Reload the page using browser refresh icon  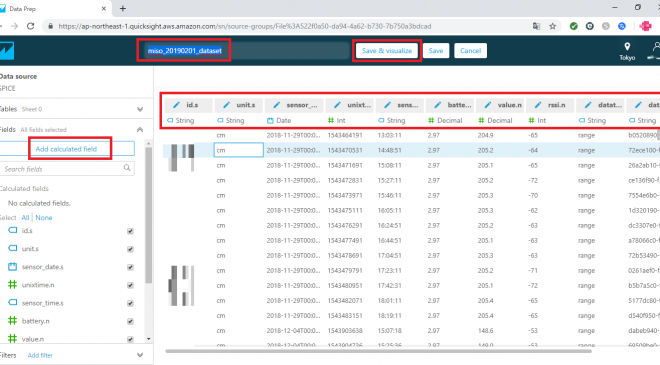pyautogui.click(x=30, y=26)
